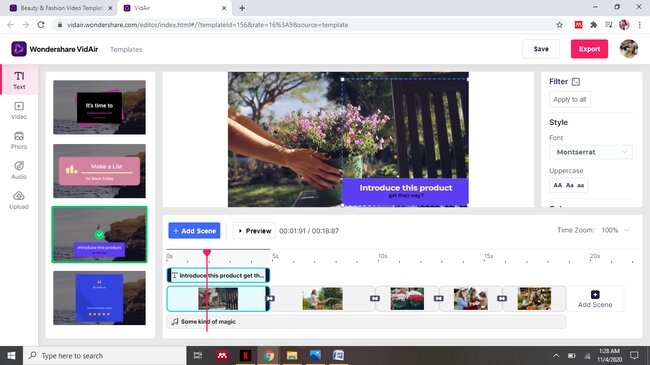The image size is (650, 365).
Task: Go to Templates in the header
Action: pos(126,49)
